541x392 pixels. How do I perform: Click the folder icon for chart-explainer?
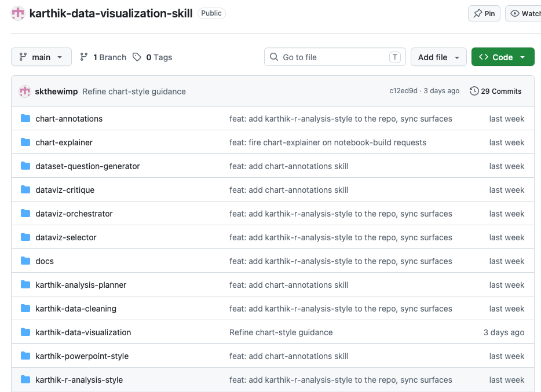25,142
